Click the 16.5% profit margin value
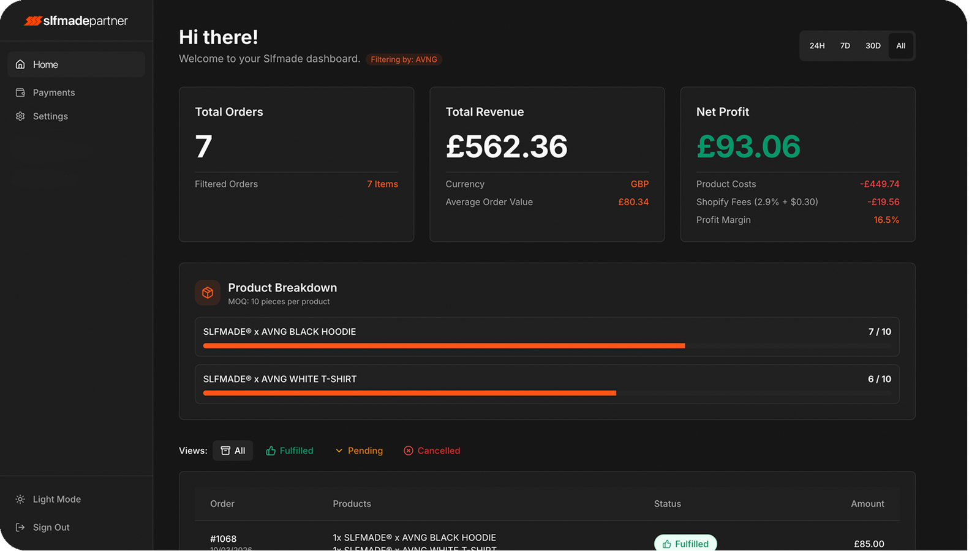 tap(886, 220)
